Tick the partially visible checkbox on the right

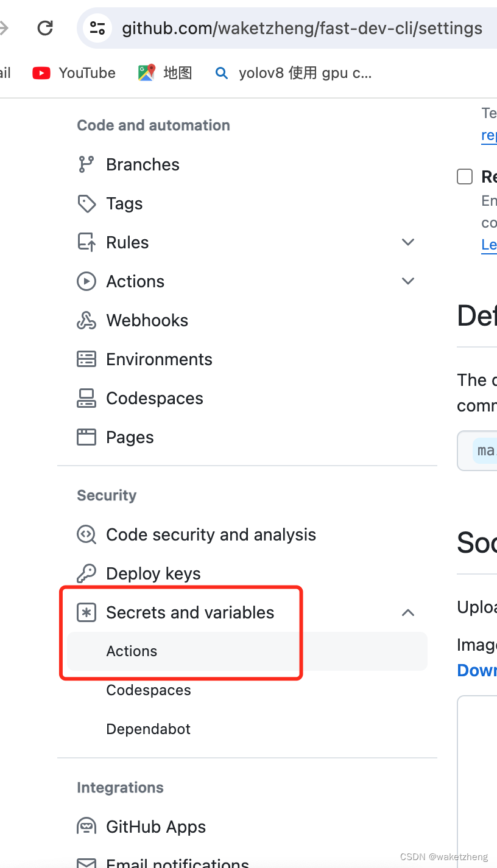click(x=465, y=177)
